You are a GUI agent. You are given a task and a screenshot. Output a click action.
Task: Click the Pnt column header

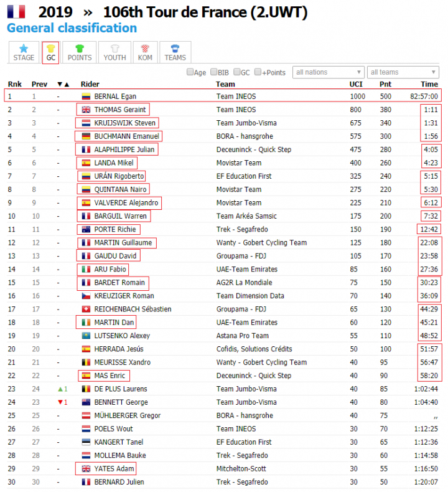[x=385, y=85]
